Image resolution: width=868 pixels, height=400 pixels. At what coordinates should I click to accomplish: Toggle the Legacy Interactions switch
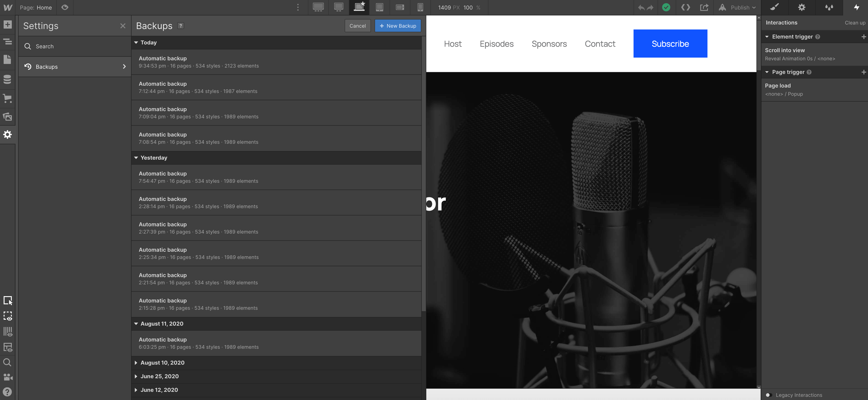coord(769,395)
